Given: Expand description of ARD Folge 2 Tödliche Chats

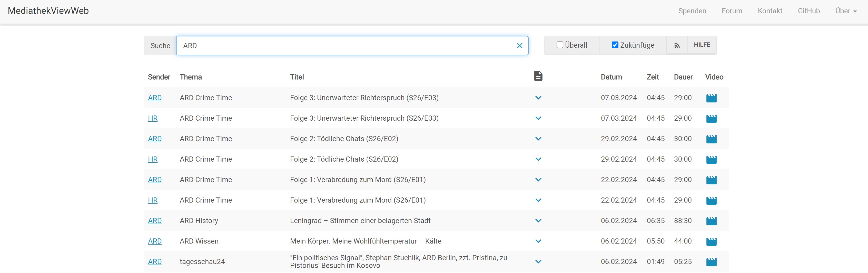Looking at the screenshot, I should (x=538, y=139).
